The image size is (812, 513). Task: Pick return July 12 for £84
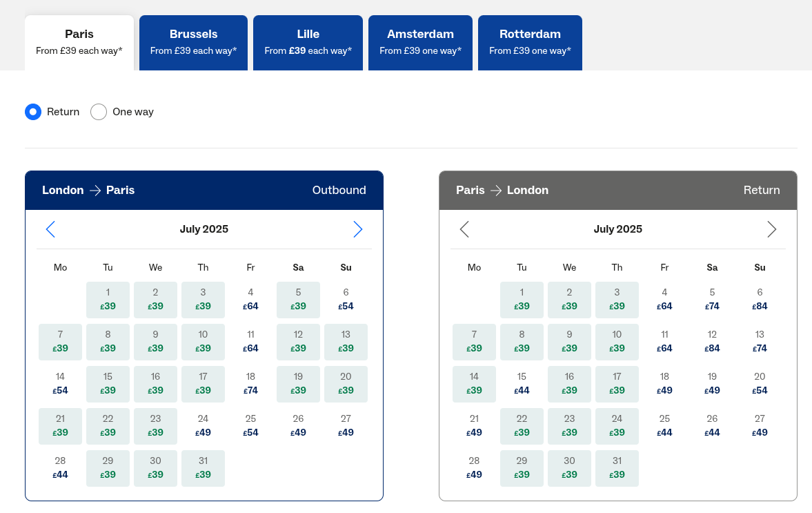tap(712, 342)
